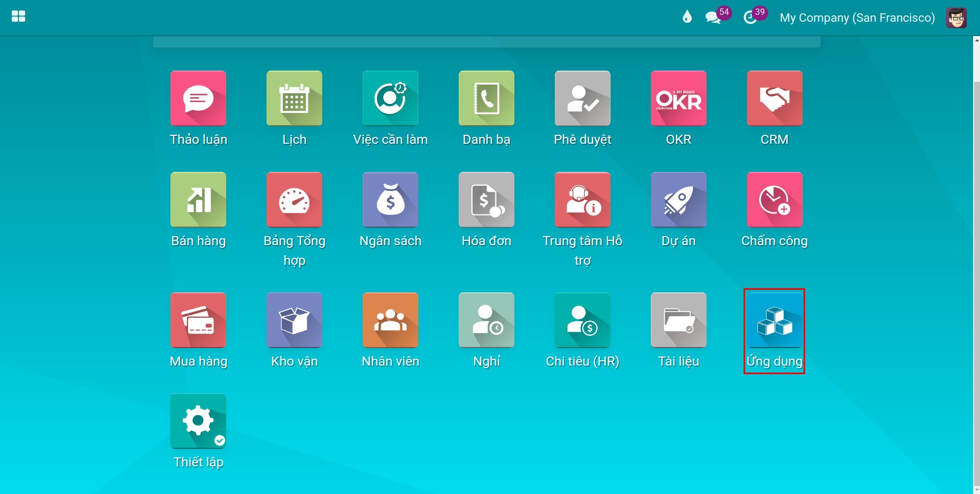Open the Thảo luận app
This screenshot has height=494, width=980.
tap(198, 99)
